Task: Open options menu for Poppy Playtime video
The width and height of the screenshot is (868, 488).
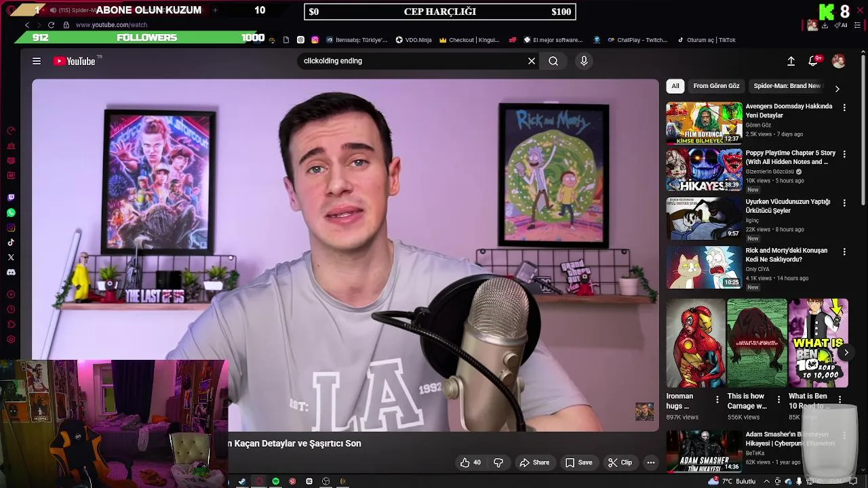Action: point(844,155)
